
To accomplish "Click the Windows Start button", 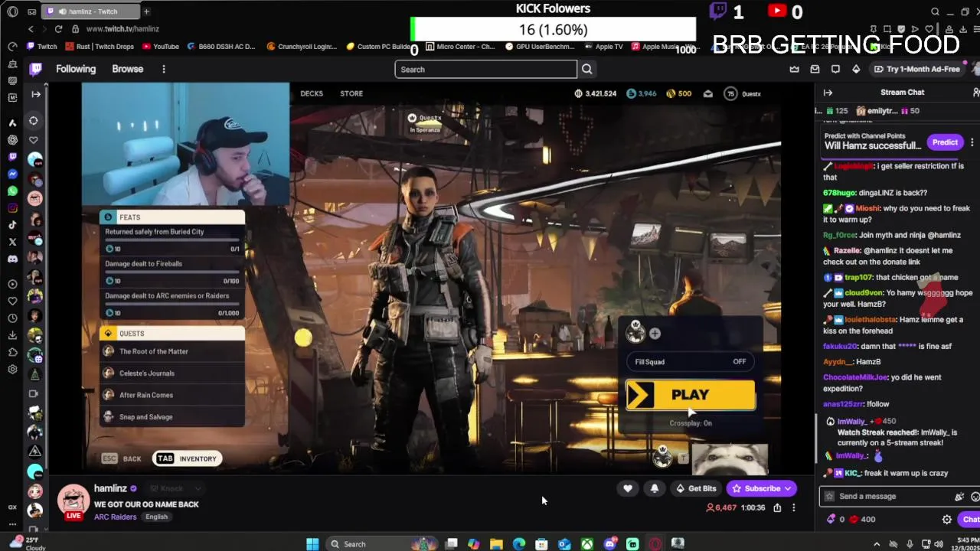I will [x=312, y=544].
